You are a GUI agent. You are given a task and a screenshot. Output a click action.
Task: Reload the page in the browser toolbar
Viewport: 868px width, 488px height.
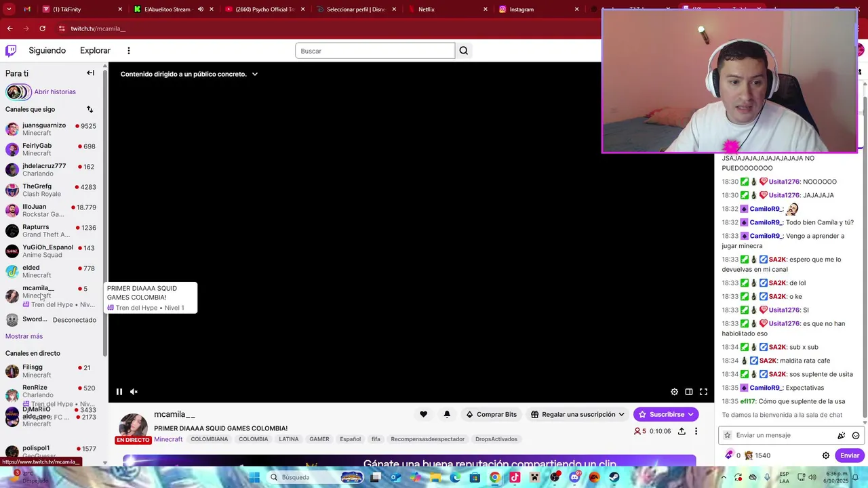[x=42, y=28]
